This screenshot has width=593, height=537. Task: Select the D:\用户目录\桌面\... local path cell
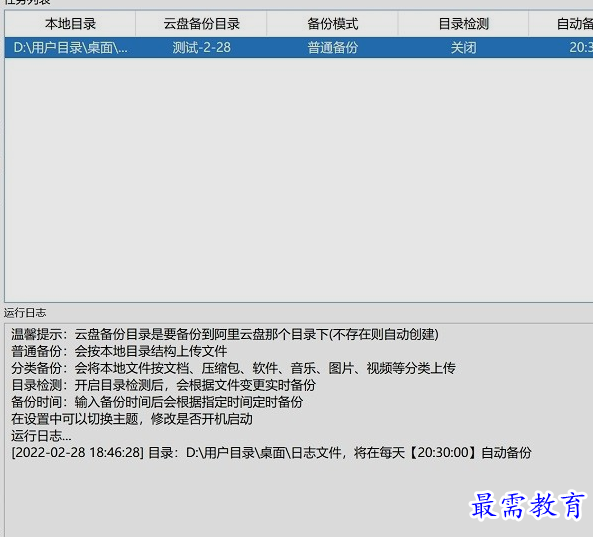(x=70, y=48)
